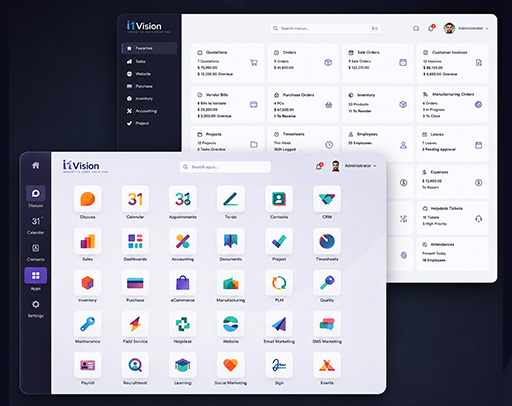Open the To-do app

[x=231, y=199]
